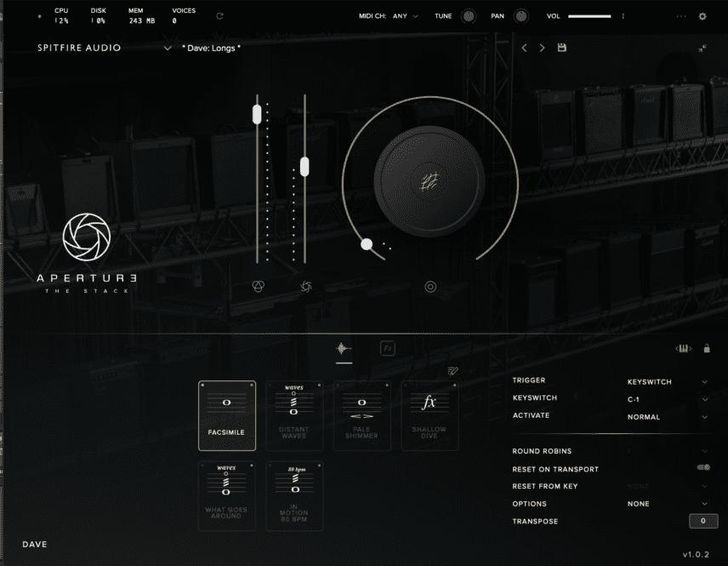The image size is (728, 566).
Task: Click the Aperture shutter logo
Action: [x=87, y=237]
